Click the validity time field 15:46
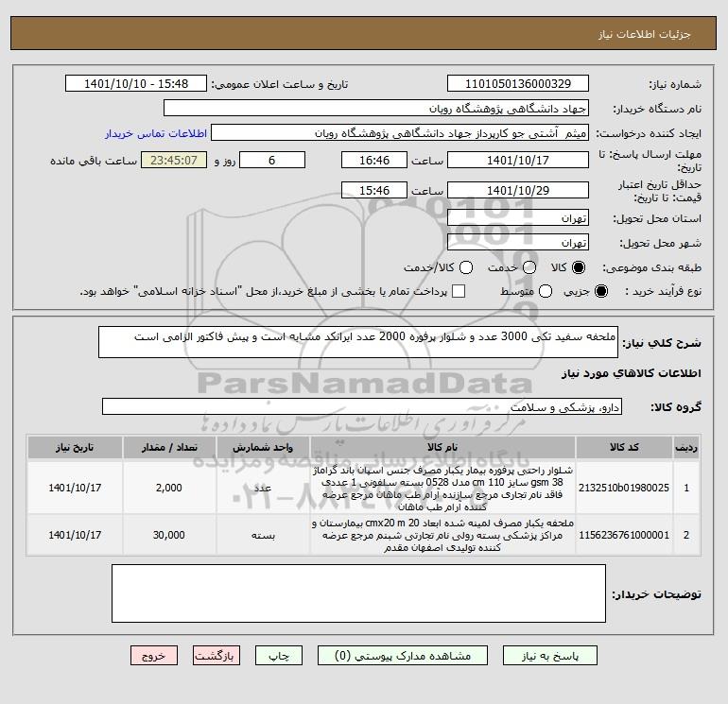Viewport: 728px width, 704px height. 374,190
